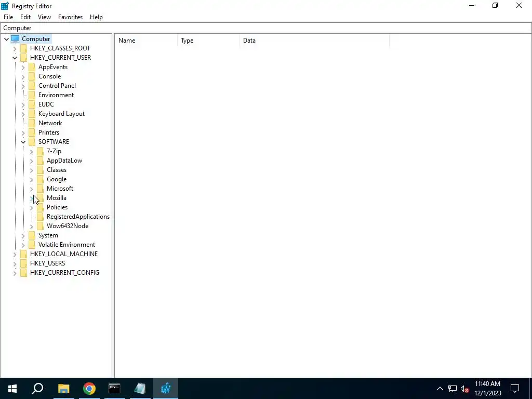Viewport: 532px width, 399px height.
Task: Click the EUDC folder icon
Action: [x=32, y=104]
